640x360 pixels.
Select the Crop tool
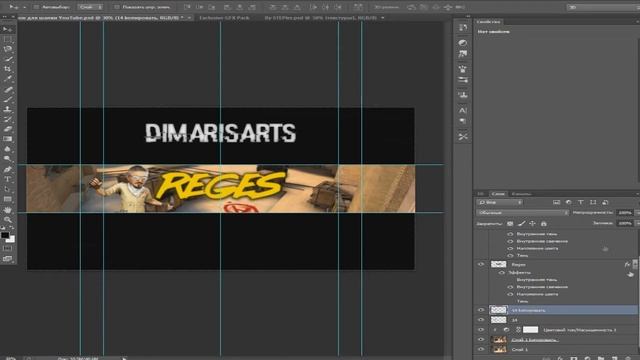pyautogui.click(x=8, y=69)
